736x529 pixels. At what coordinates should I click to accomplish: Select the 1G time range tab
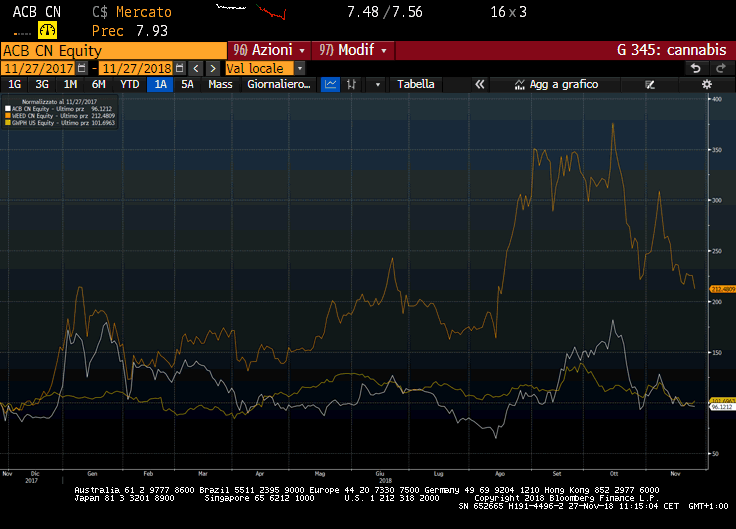click(x=15, y=84)
